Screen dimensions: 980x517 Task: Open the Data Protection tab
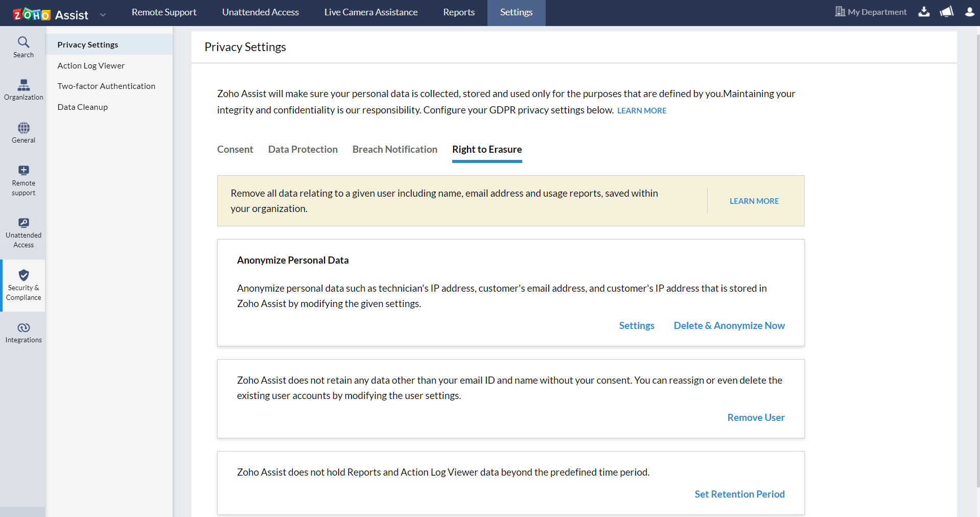pyautogui.click(x=302, y=149)
